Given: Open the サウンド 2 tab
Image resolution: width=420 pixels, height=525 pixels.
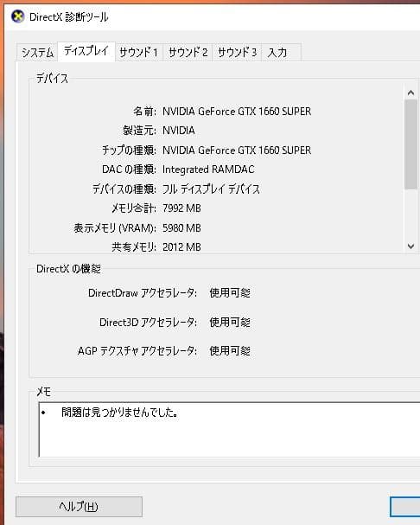Looking at the screenshot, I should click(188, 53).
